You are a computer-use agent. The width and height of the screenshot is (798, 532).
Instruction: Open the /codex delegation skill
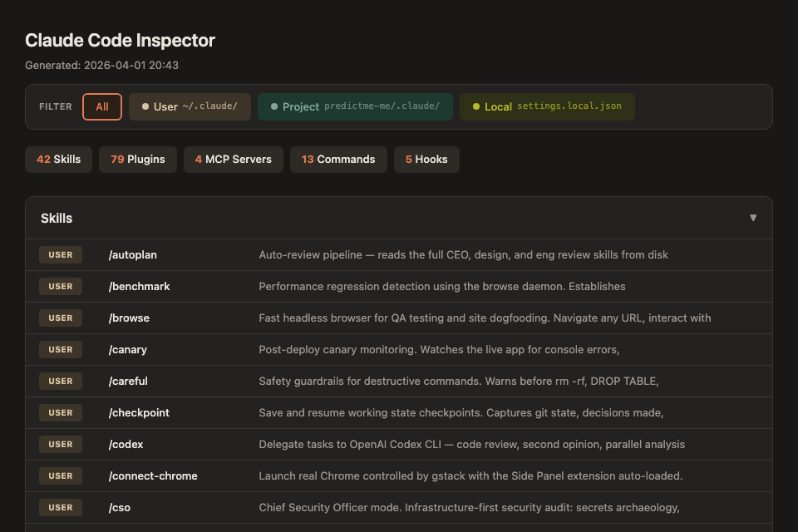pyautogui.click(x=126, y=444)
